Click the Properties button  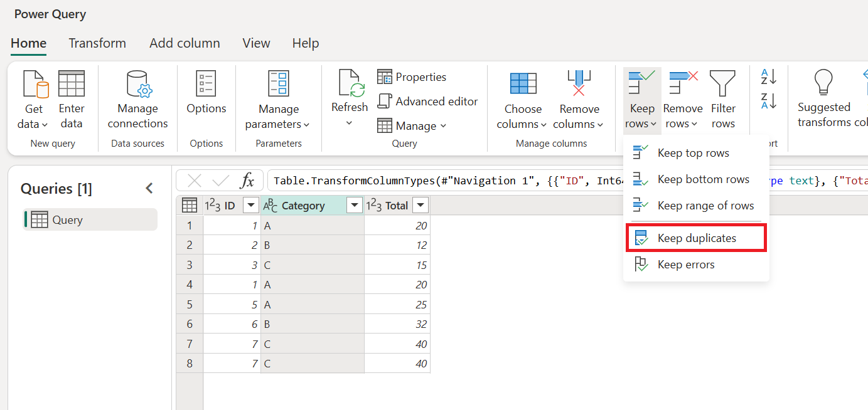(412, 77)
